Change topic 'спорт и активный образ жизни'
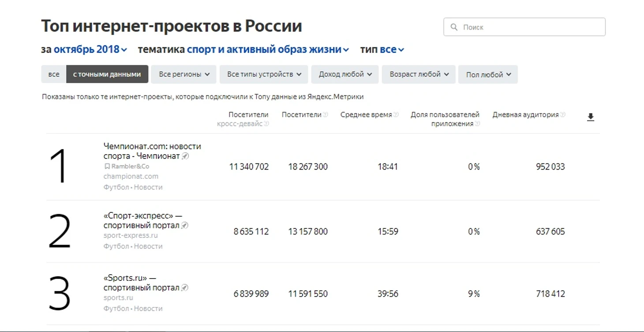This screenshot has width=644, height=332. point(268,49)
